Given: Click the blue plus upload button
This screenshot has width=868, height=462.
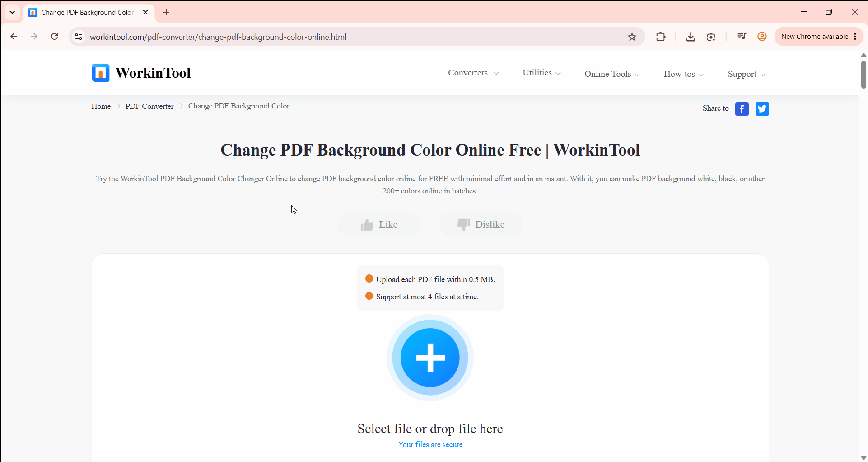Looking at the screenshot, I should pyautogui.click(x=430, y=358).
